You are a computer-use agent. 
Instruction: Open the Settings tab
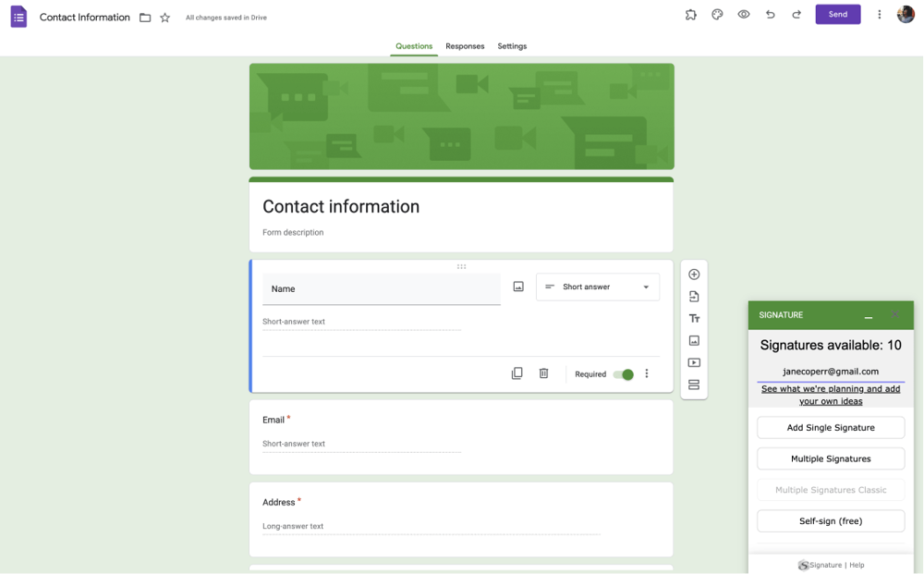click(512, 46)
